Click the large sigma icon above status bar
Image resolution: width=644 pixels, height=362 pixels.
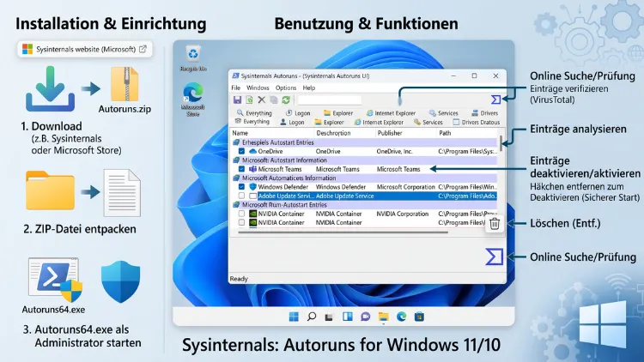(x=494, y=256)
